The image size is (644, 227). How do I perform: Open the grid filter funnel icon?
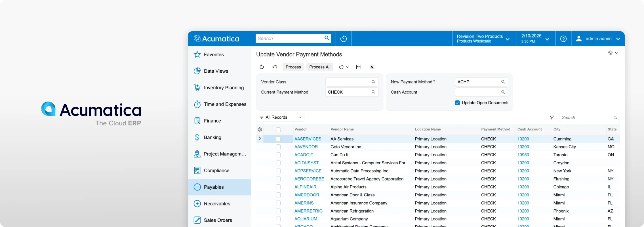(x=552, y=117)
